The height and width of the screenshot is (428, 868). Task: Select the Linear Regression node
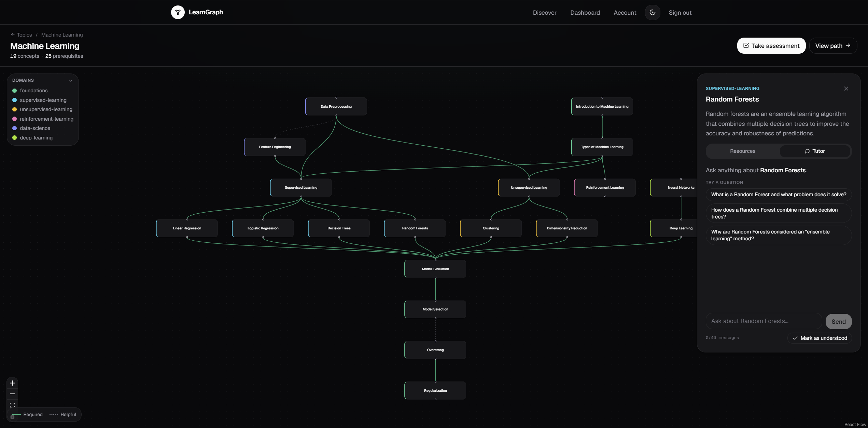click(x=187, y=228)
